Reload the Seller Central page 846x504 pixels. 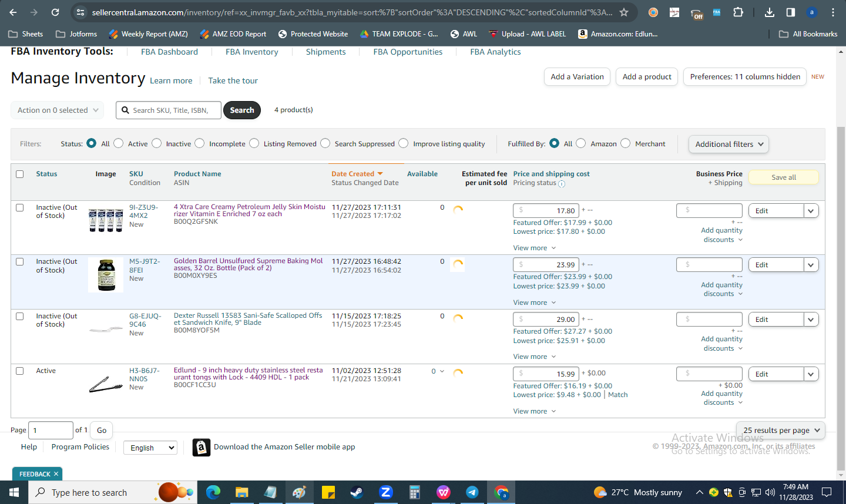55,12
